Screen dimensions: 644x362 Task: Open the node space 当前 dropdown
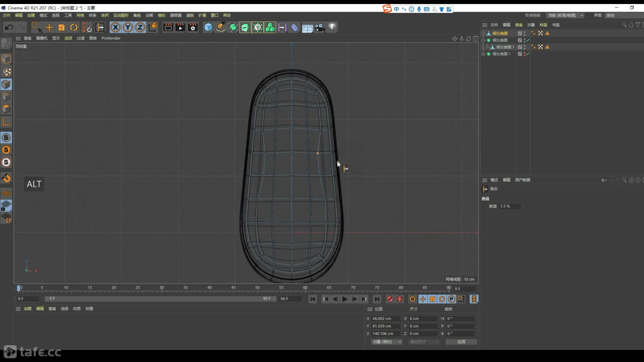(565, 15)
